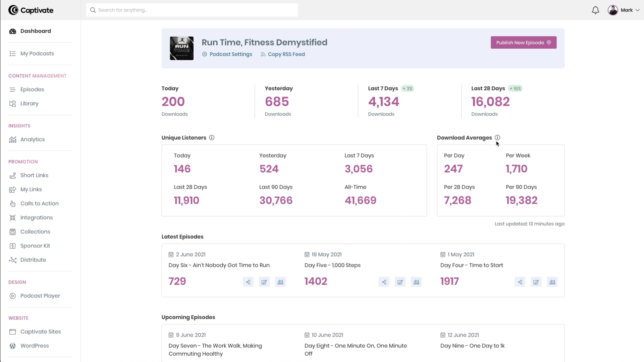This screenshot has width=644, height=362.
Task: Toggle the Dashboard sidebar menu item
Action: 35,31
